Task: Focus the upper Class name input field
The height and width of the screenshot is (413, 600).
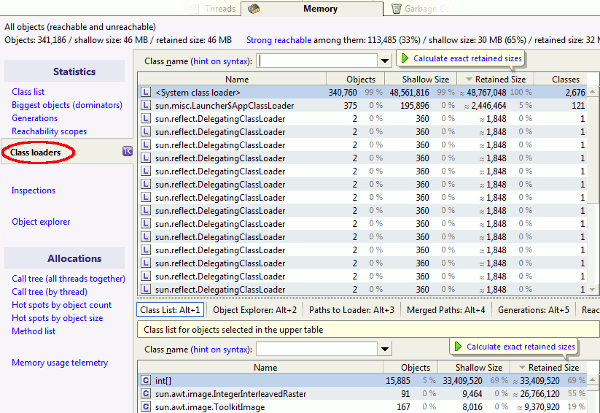Action: click(x=318, y=61)
